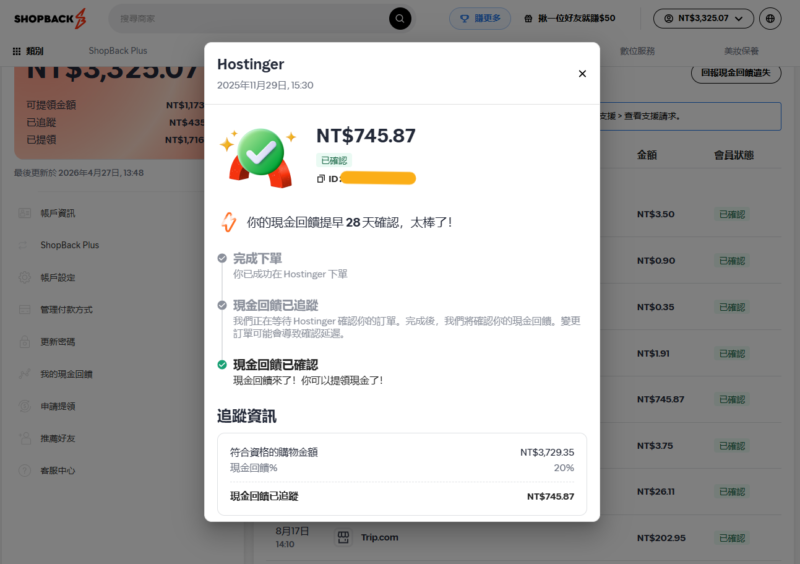800x564 pixels.
Task: Open the 數位服務 nav tab
Action: click(x=637, y=51)
